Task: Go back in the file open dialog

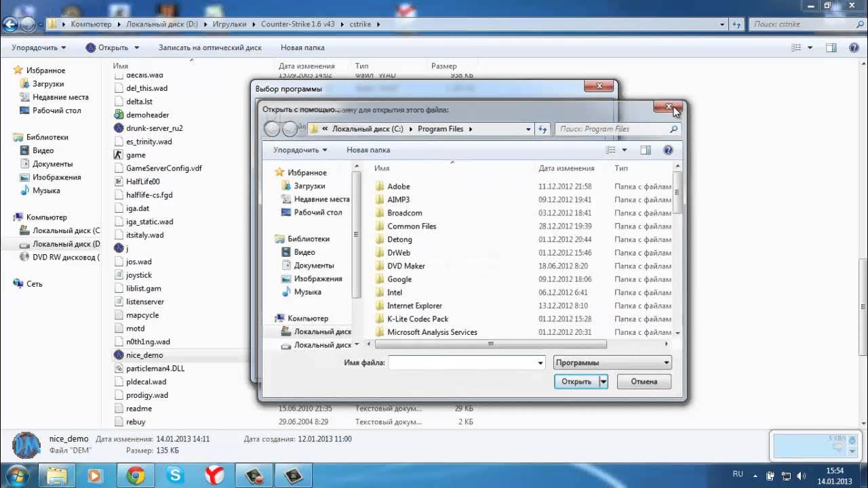Action: point(271,129)
